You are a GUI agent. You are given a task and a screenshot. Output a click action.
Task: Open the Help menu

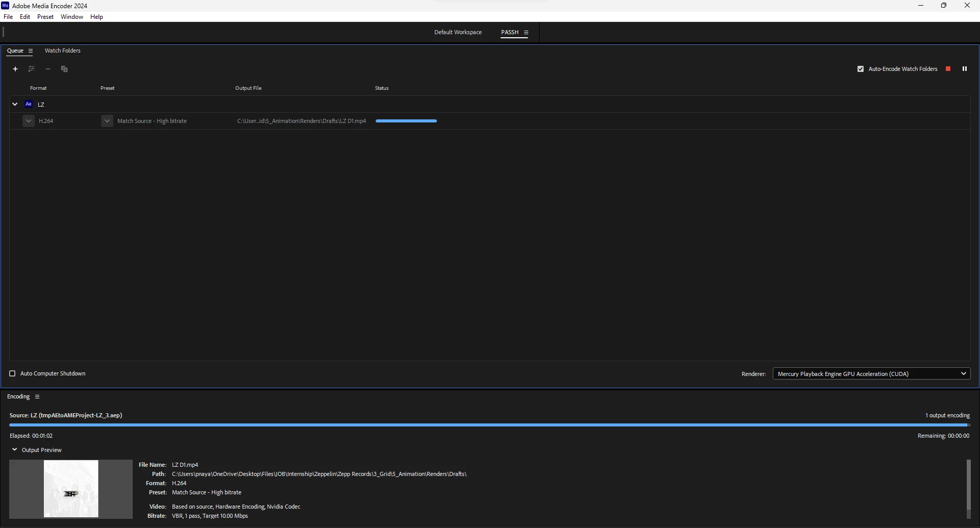pyautogui.click(x=96, y=17)
